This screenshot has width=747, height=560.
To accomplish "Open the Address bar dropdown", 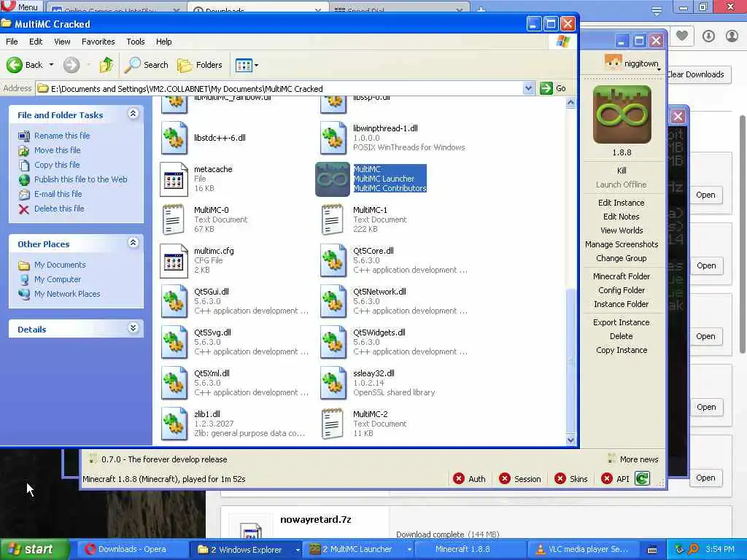I will click(x=528, y=88).
